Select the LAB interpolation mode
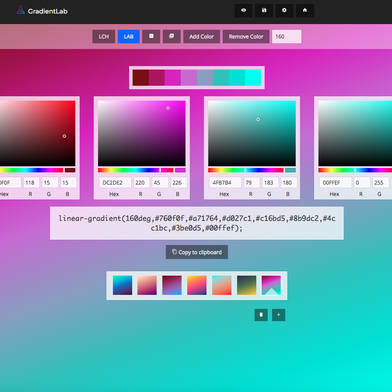Image resolution: width=392 pixels, height=392 pixels. pos(129,37)
